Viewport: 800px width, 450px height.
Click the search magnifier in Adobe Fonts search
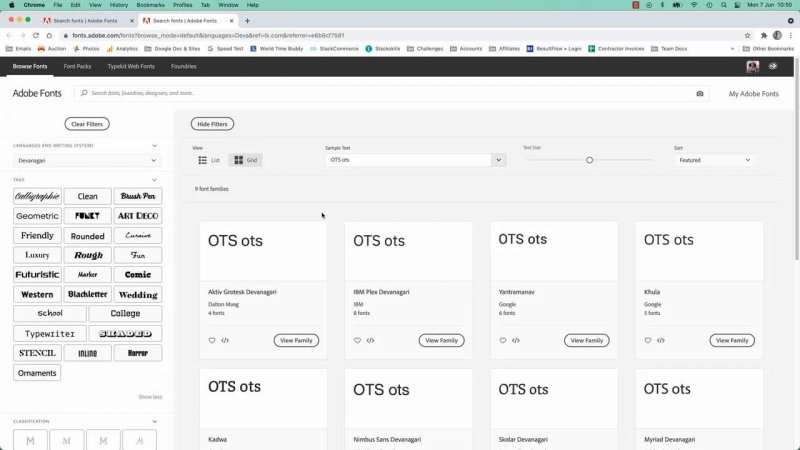[84, 93]
